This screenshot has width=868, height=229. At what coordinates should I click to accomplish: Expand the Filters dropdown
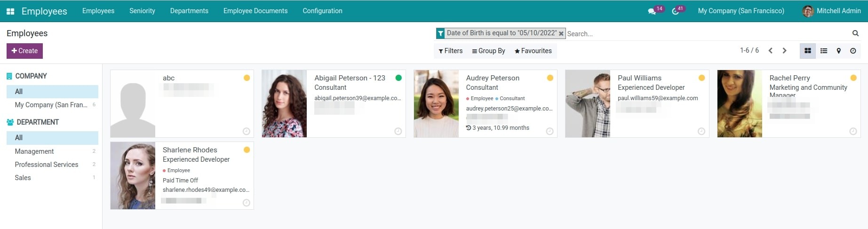(450, 51)
